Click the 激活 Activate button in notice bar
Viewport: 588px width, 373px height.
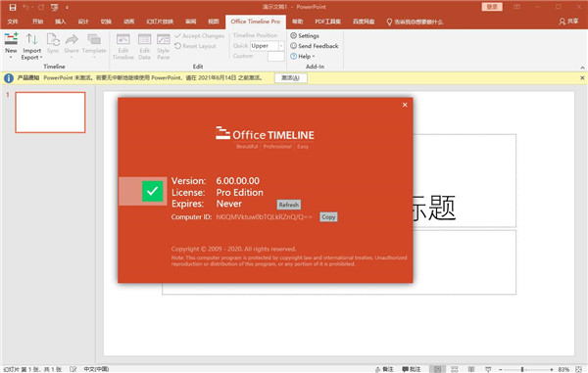pyautogui.click(x=291, y=78)
